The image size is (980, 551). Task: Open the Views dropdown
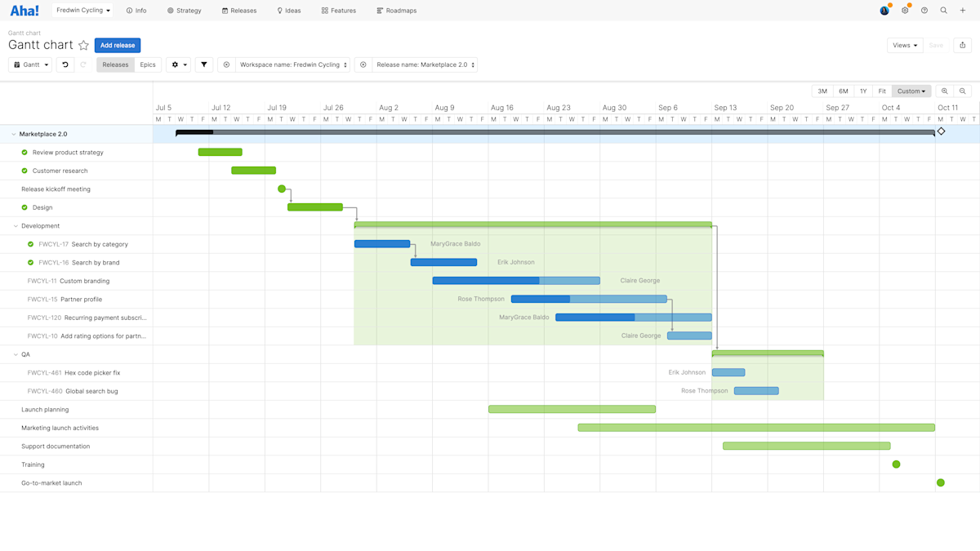pyautogui.click(x=904, y=45)
